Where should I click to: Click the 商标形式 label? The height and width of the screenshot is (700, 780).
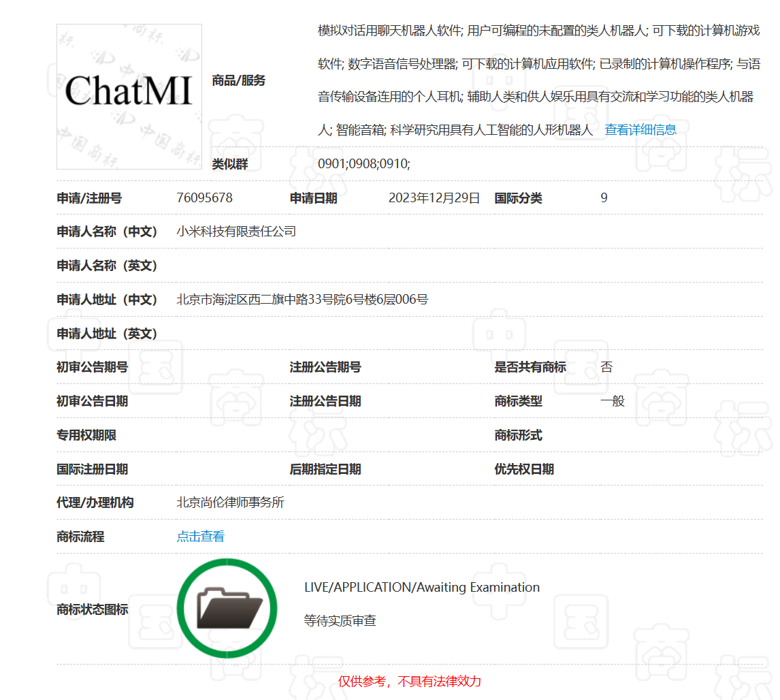518,435
